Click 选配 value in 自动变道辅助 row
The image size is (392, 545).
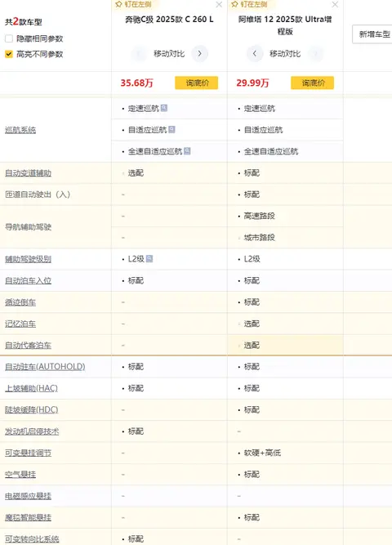(136, 172)
